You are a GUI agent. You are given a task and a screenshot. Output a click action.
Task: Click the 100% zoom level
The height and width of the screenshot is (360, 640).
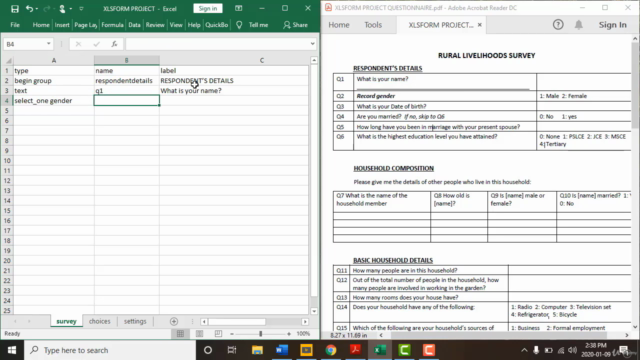303,334
